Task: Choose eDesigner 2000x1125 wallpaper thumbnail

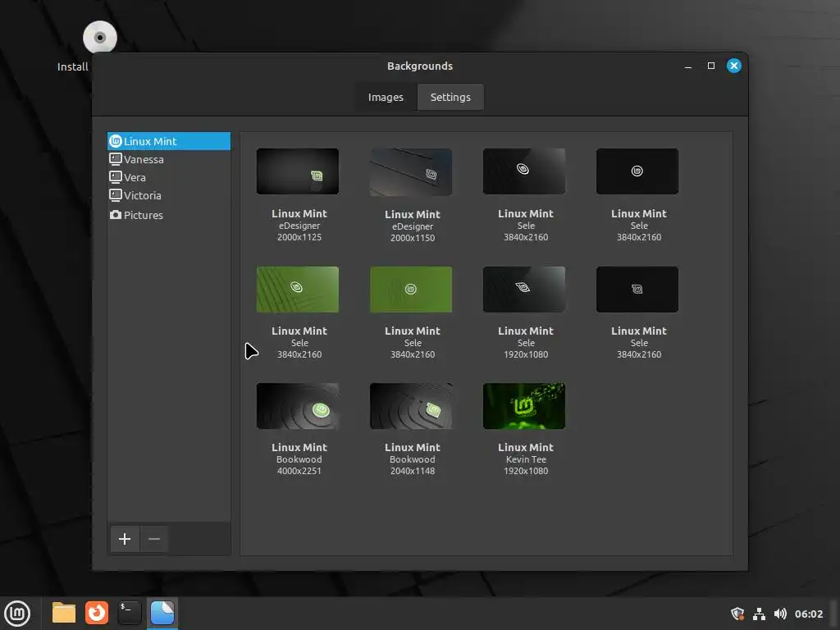Action: pyautogui.click(x=298, y=171)
